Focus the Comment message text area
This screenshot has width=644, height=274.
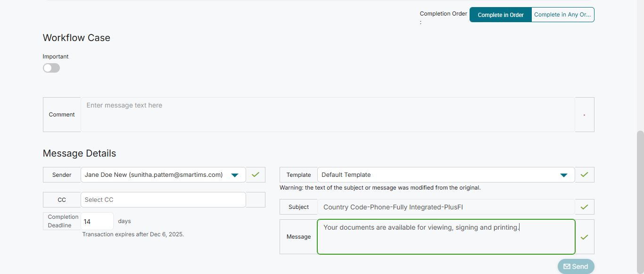328,115
